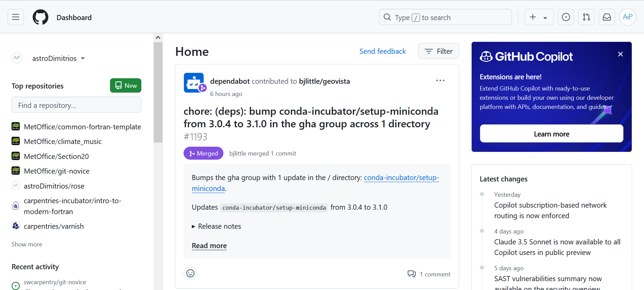
Task: Open Claude 3.5 Sonnet changelog entry
Action: [557, 247]
